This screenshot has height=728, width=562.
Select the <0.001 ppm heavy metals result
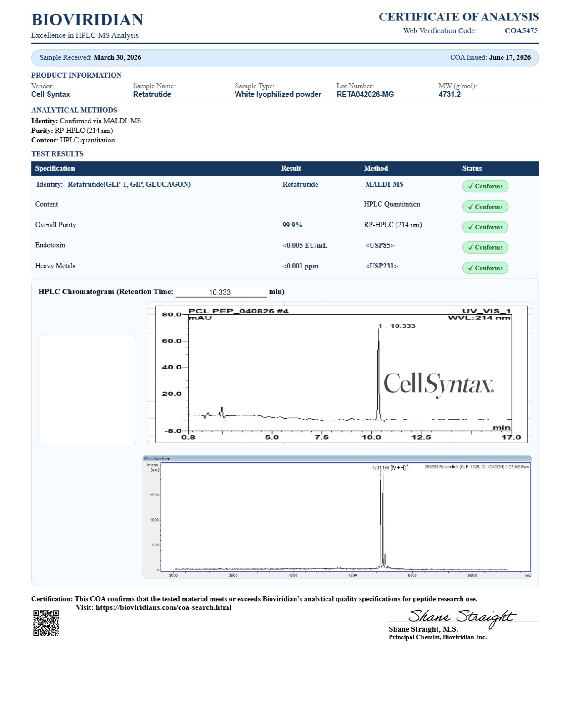click(x=300, y=266)
